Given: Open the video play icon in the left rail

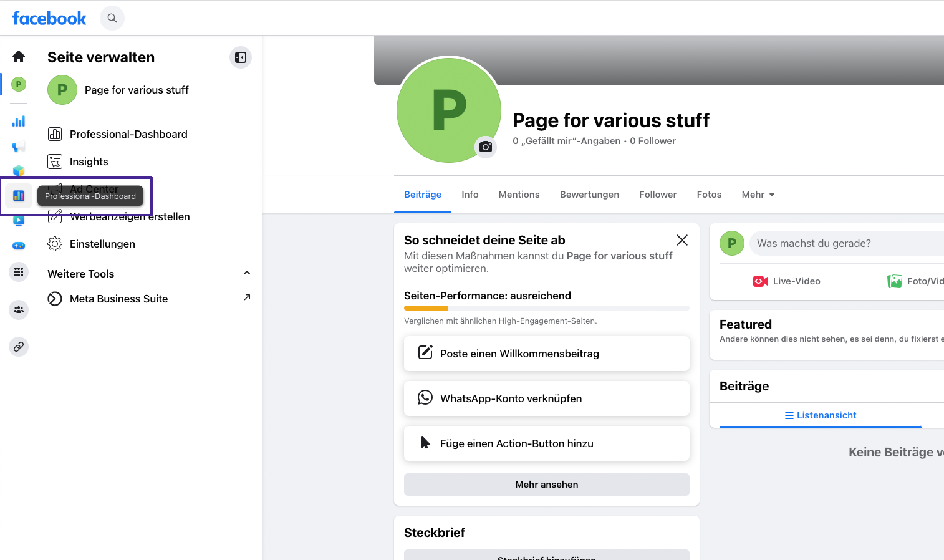Looking at the screenshot, I should point(19,220).
